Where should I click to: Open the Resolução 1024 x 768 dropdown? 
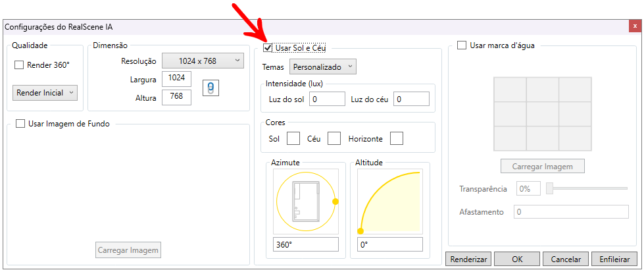pos(203,61)
